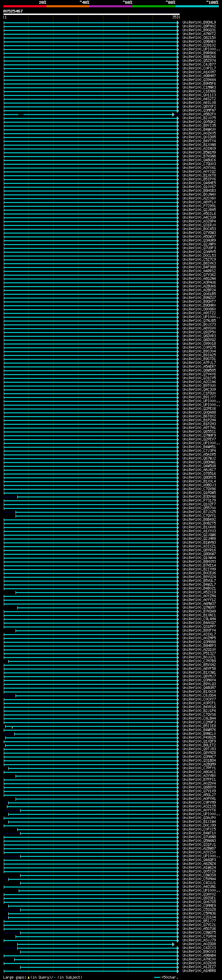Image resolution: width=222 pixels, height=980 pixels.
Task: Select label UniRef100_B2J075
Action: (x=199, y=118)
